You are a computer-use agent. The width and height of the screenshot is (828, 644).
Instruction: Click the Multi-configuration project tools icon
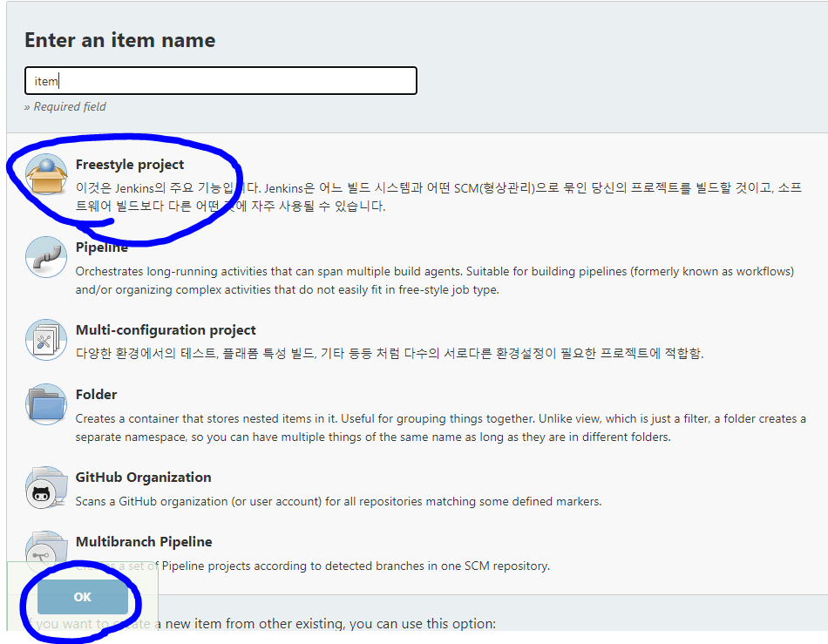46,340
